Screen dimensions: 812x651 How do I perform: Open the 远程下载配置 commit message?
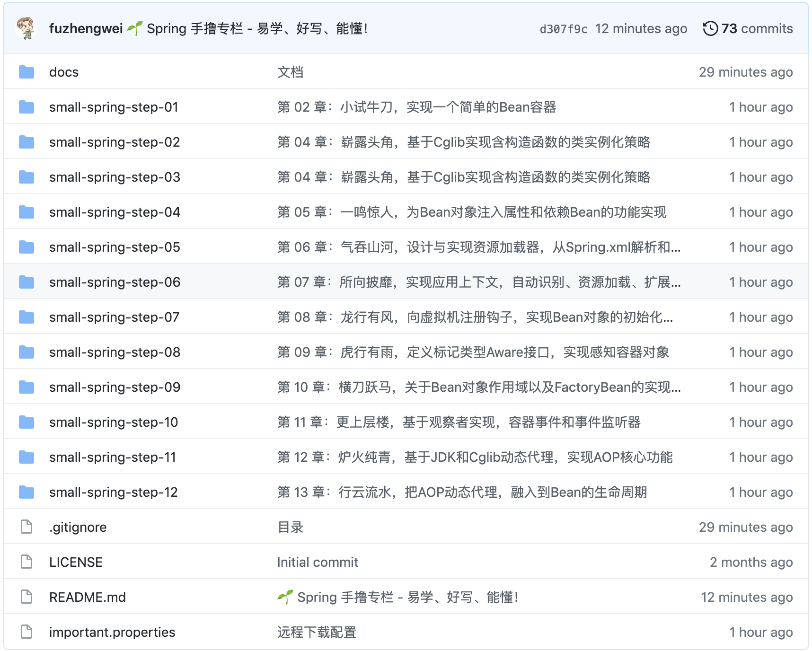click(317, 632)
